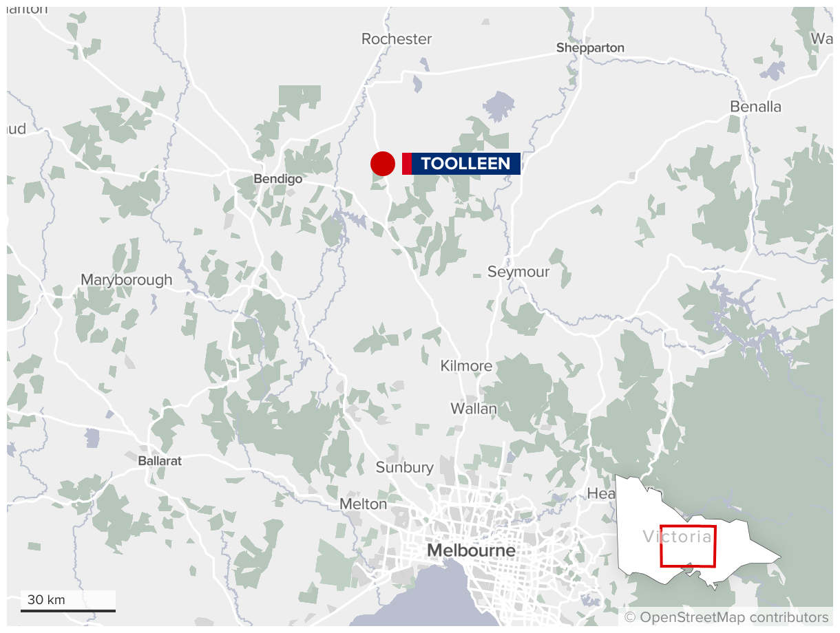The height and width of the screenshot is (633, 840).
Task: Click the Melbourne city label
Action: [x=471, y=550]
